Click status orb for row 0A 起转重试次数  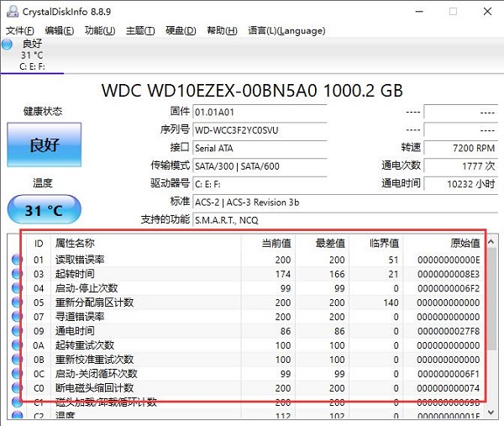(17, 345)
